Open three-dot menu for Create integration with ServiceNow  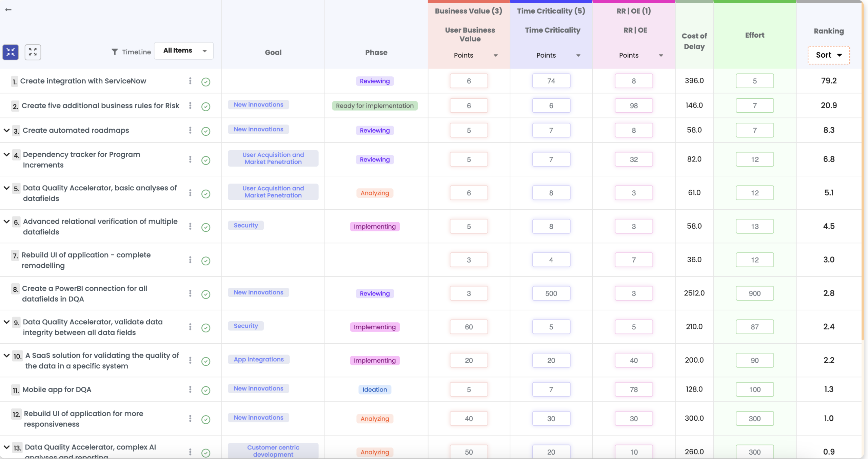pos(190,81)
